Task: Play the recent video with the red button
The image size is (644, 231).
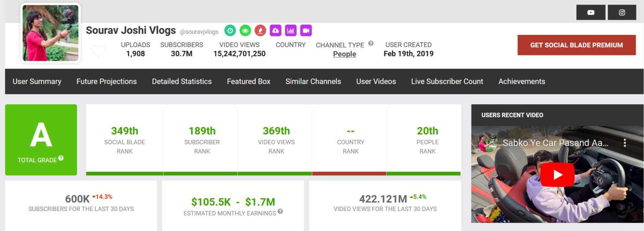Action: 557,175
